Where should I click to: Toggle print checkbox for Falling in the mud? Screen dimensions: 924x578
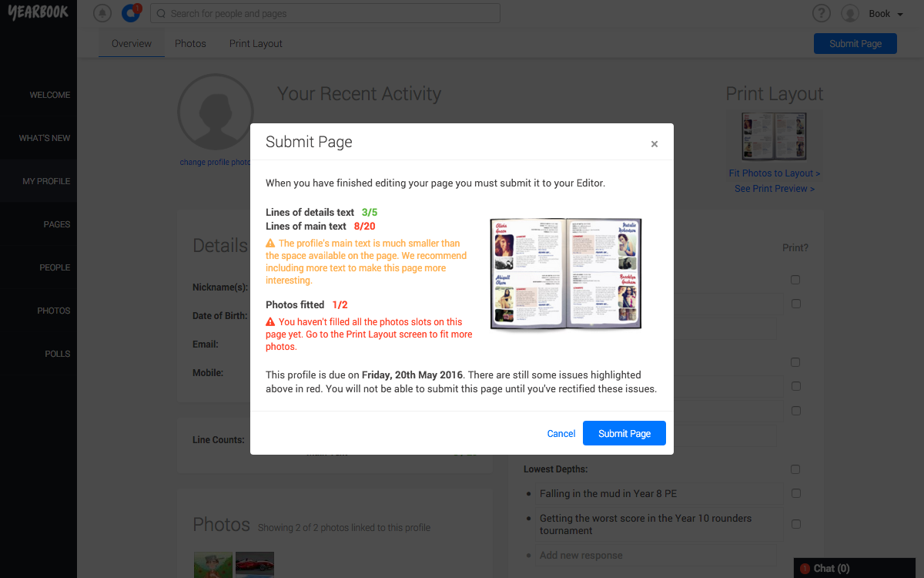tap(795, 493)
